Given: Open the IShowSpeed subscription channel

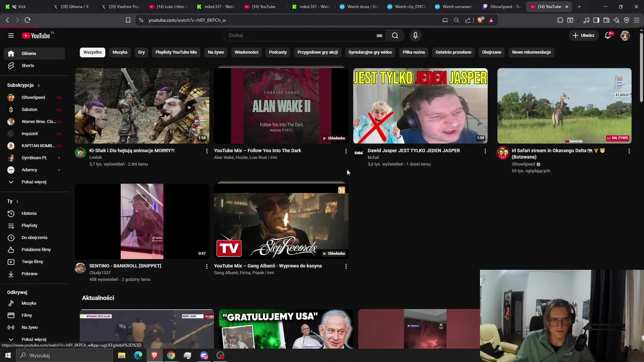Looking at the screenshot, I should tap(34, 98).
